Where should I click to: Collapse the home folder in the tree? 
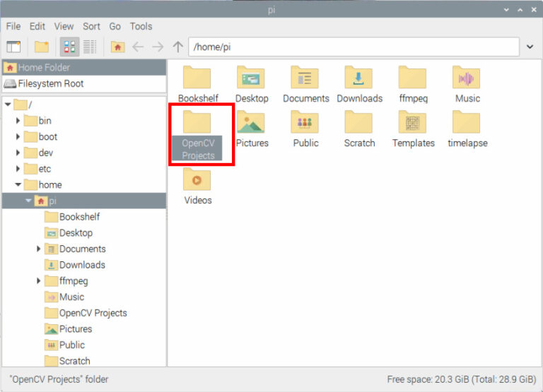pos(18,185)
